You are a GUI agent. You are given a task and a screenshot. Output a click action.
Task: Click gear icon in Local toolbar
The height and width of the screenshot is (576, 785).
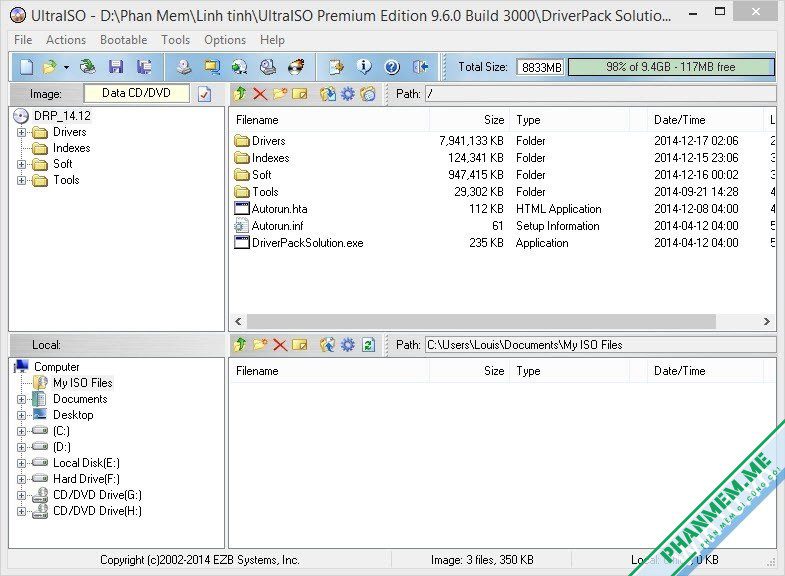coord(347,345)
